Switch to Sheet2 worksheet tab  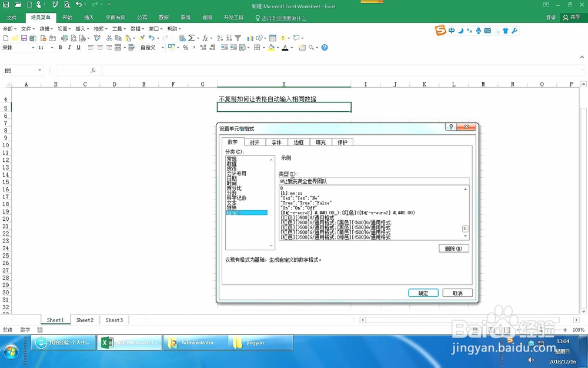pyautogui.click(x=85, y=320)
